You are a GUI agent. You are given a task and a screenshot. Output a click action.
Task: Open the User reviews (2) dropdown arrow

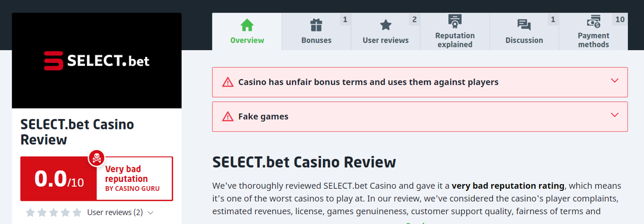pos(150,213)
